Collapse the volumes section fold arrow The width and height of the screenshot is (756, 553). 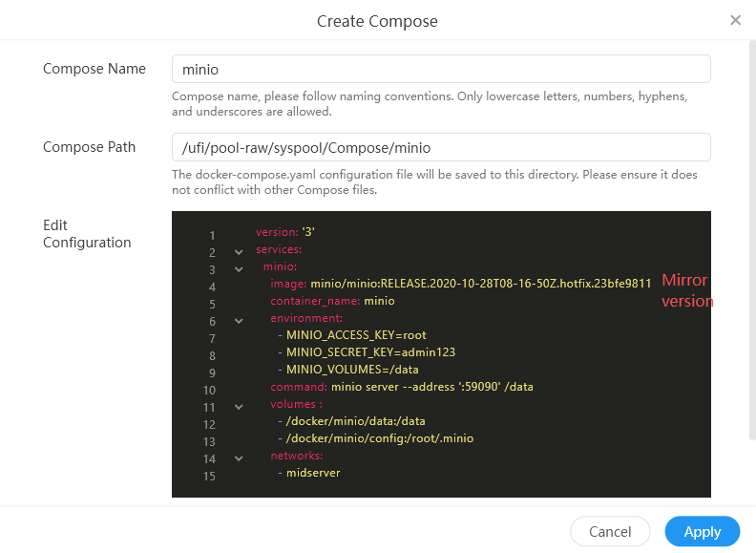[239, 407]
